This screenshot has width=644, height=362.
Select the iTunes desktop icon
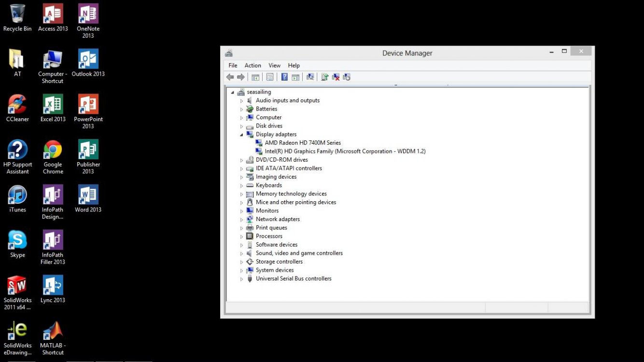(x=17, y=199)
